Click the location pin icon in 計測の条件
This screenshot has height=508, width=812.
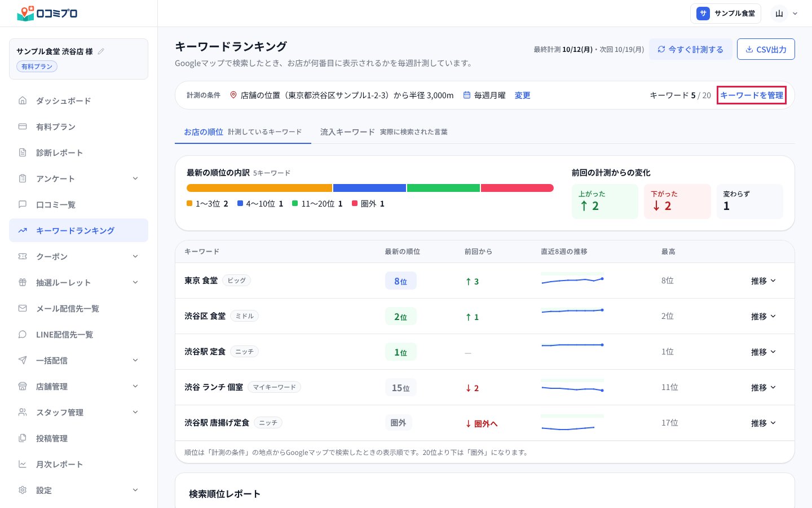233,95
